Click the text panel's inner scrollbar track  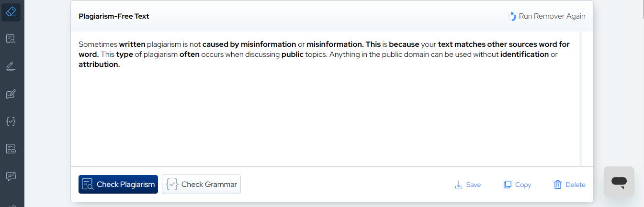pyautogui.click(x=581, y=99)
